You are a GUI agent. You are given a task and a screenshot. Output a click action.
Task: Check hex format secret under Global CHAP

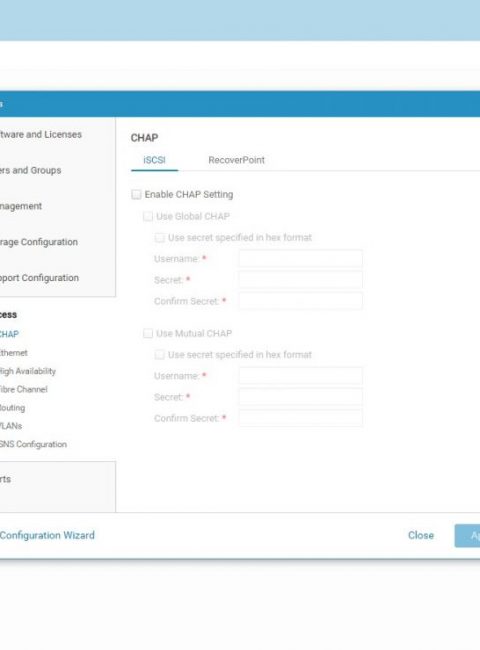(x=160, y=238)
